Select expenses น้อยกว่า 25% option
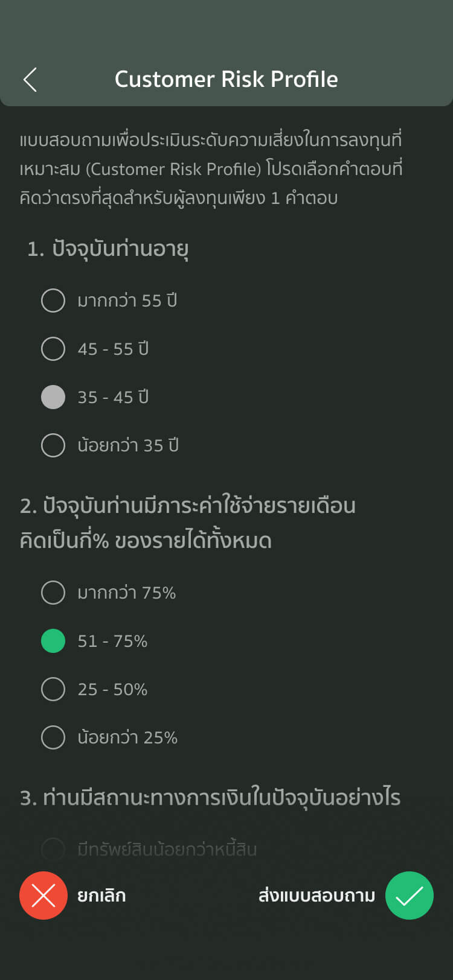The width and height of the screenshot is (453, 980). (53, 737)
